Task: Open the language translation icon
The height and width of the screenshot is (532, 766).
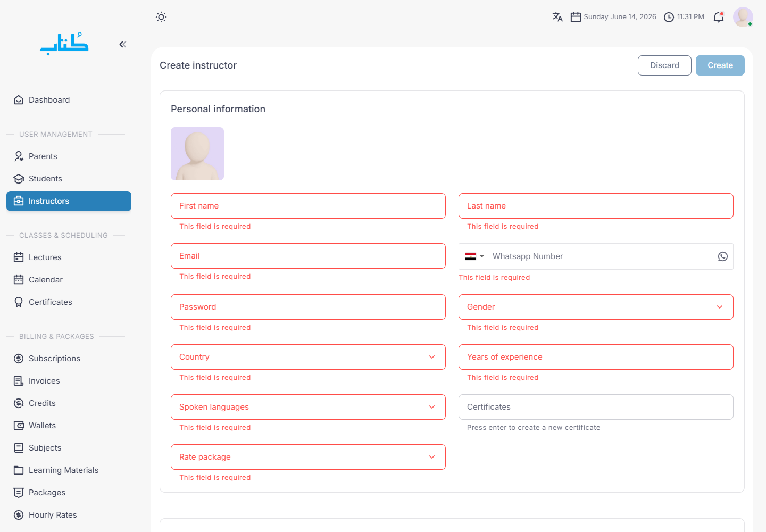Action: coord(557,17)
